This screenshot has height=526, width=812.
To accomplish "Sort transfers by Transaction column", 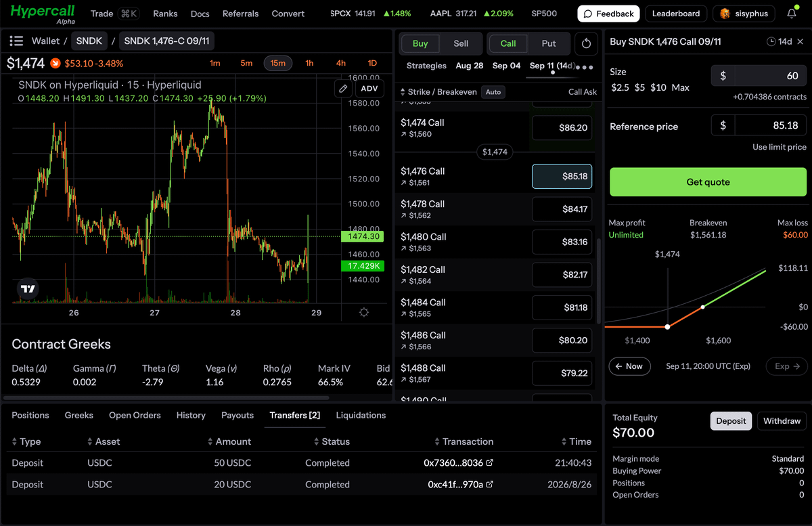I will (x=464, y=441).
